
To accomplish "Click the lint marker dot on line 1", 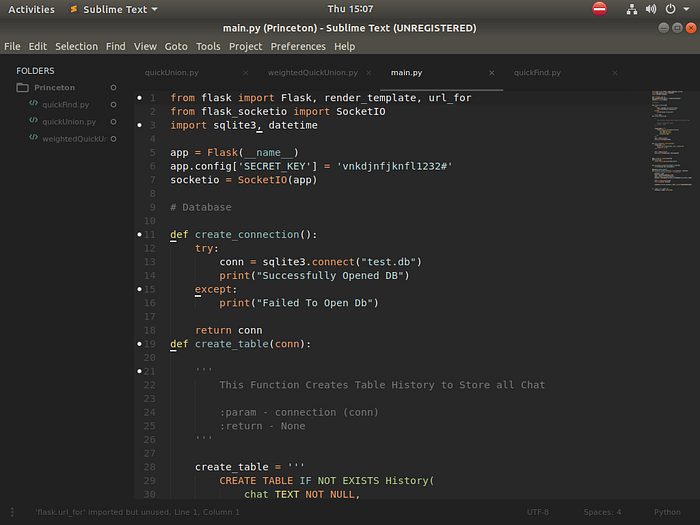I will pyautogui.click(x=140, y=97).
